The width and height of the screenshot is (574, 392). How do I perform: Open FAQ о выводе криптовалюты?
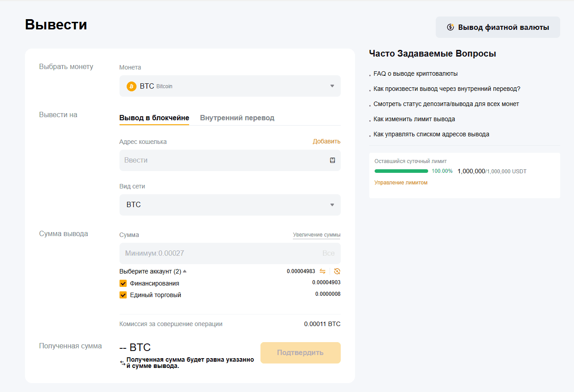pyautogui.click(x=416, y=74)
